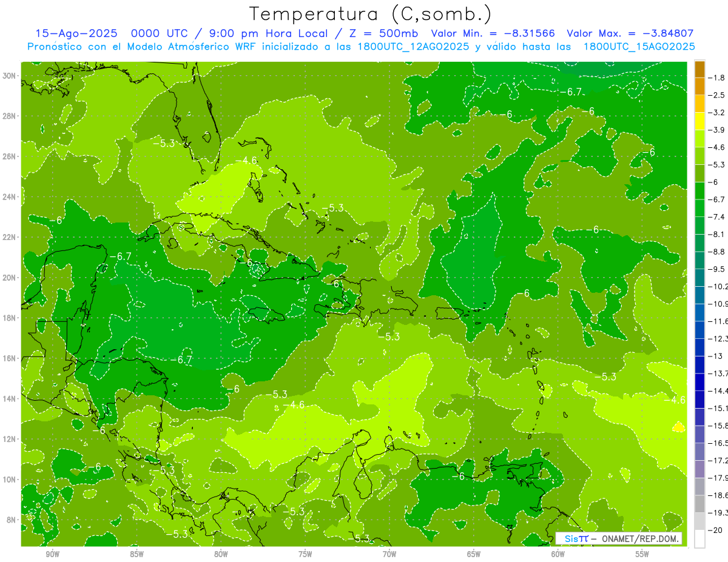Click the "65W" longitude axis label
The height and width of the screenshot is (562, 728).
474,554
